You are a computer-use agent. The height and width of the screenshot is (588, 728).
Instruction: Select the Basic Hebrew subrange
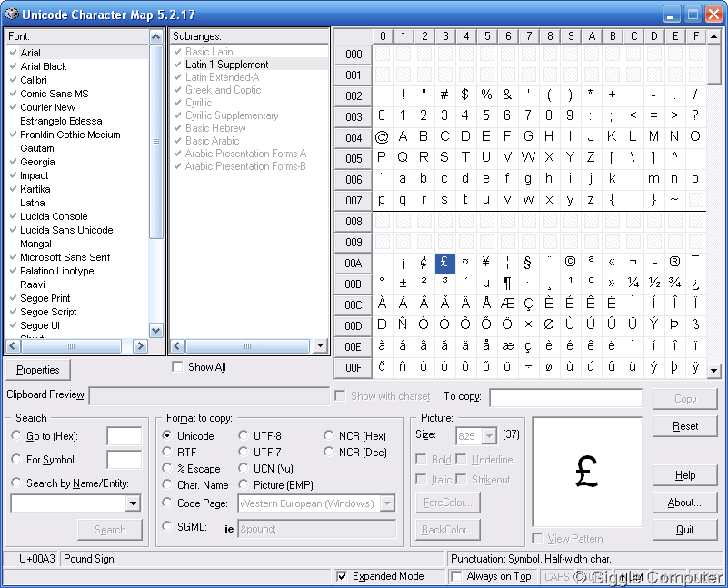215,127
